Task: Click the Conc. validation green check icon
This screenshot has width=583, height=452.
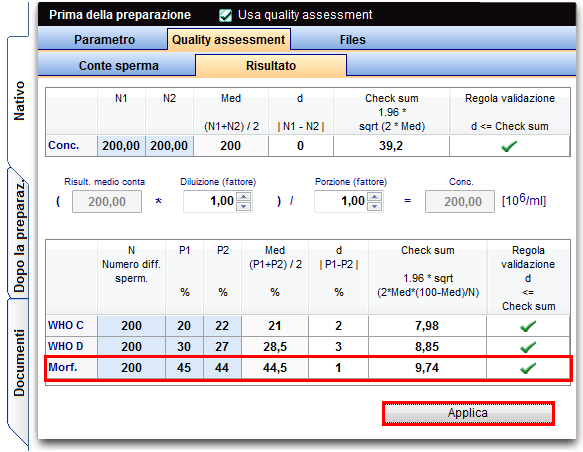Action: [509, 146]
